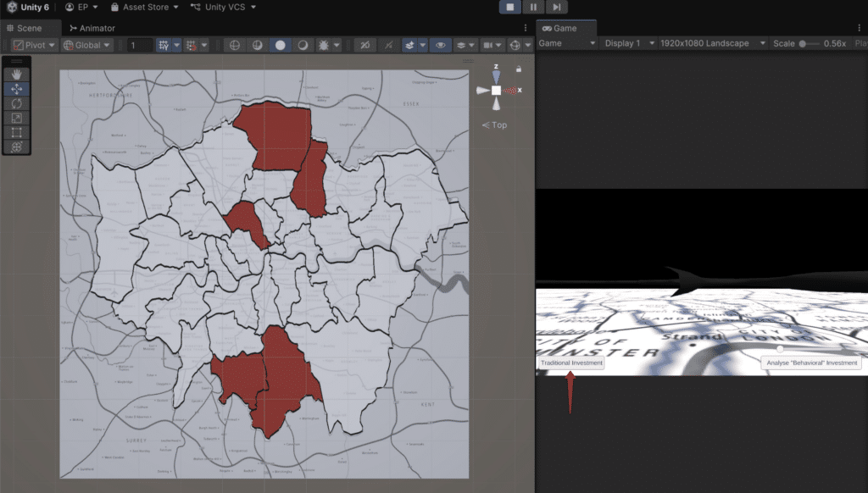868x493 pixels.
Task: Open the Pivot handle position dropdown
Action: click(x=35, y=45)
